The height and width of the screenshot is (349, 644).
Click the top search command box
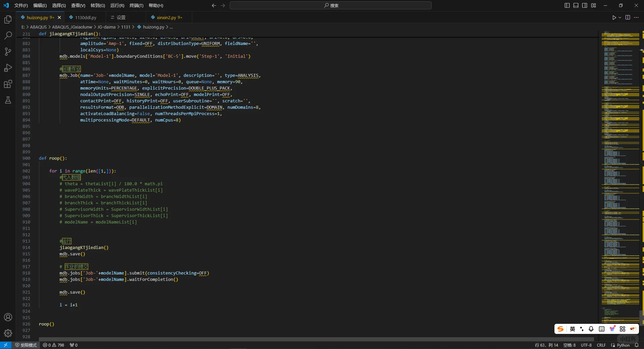331,5
